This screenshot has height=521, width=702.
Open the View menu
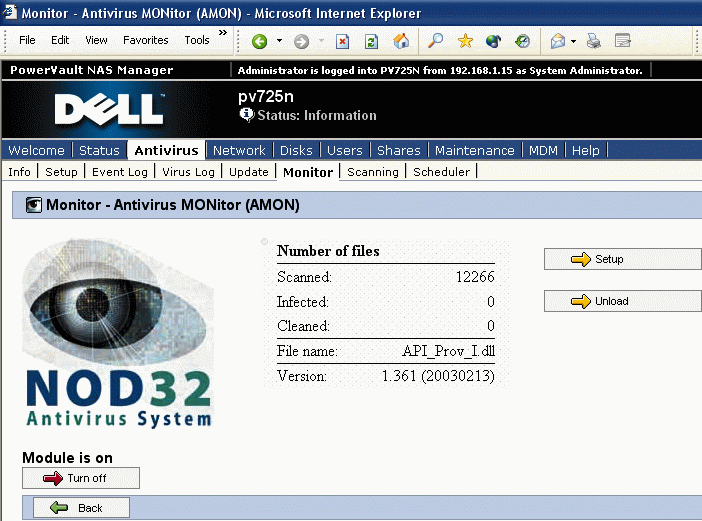(96, 40)
